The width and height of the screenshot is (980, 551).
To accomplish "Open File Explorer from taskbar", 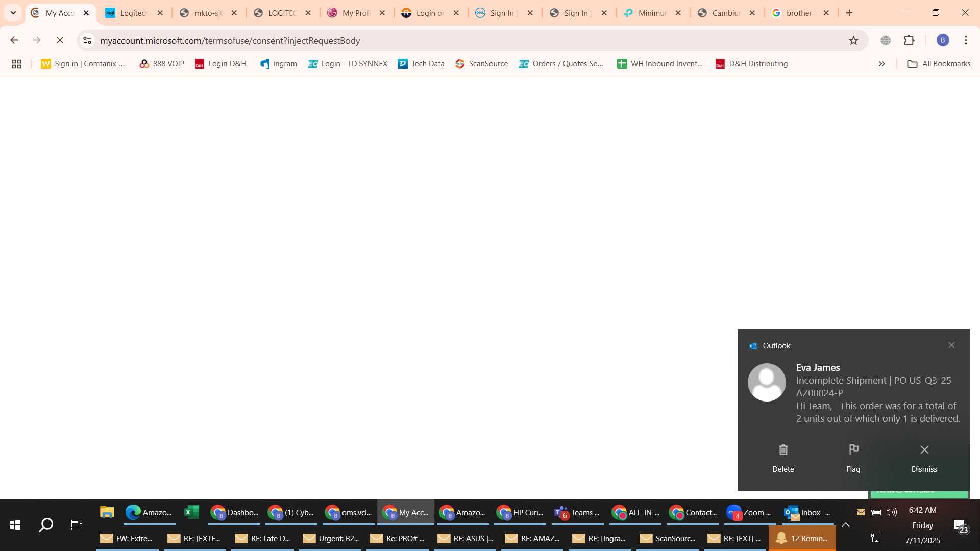I will pos(107,512).
